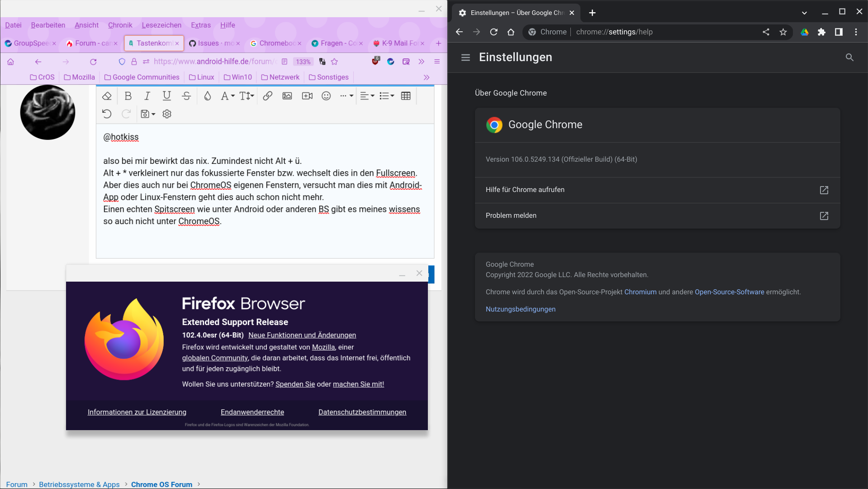Undo last edit in editor
Screen dimensions: 868x489
(107, 114)
